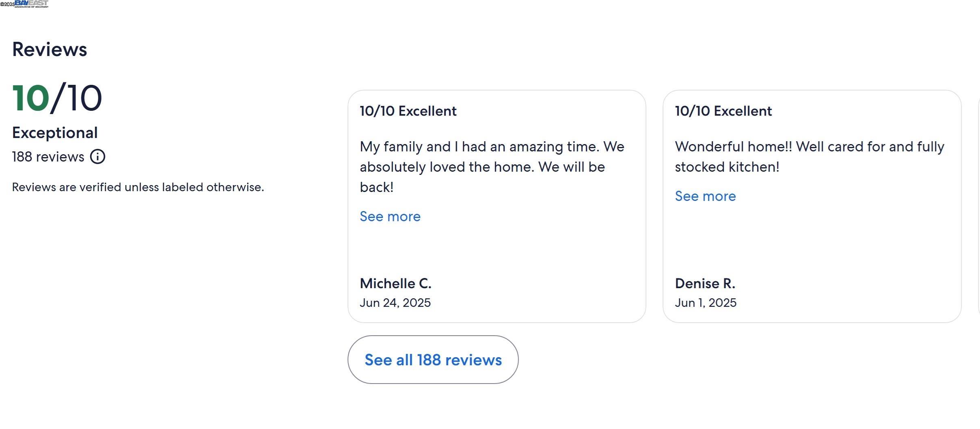Click the ©2025 copyright text

7,4
